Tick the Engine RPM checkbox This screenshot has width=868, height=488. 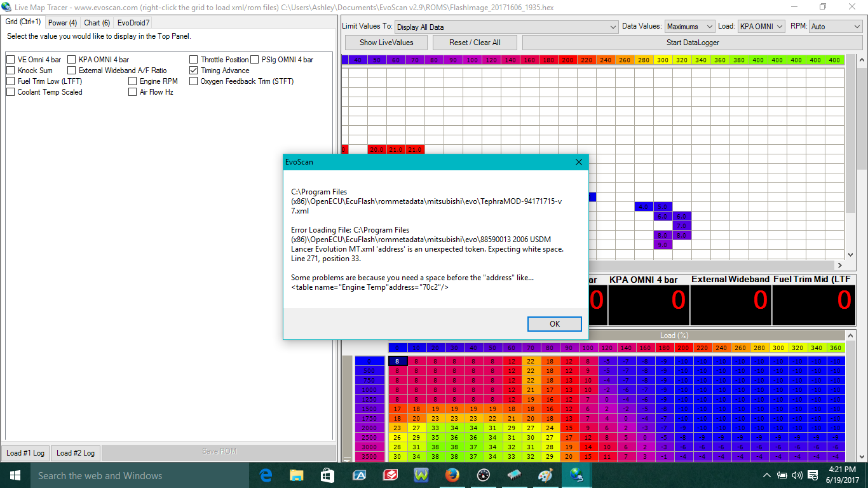133,81
